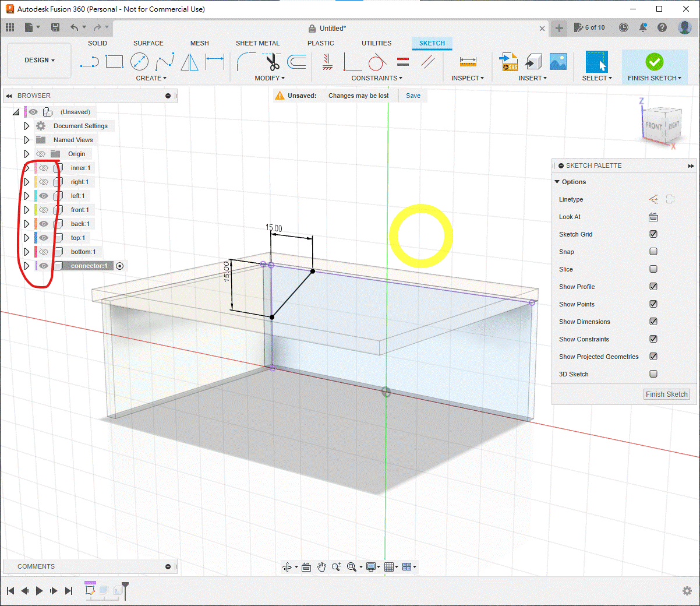Expand the Document Settings tree node
This screenshot has height=606, width=700.
pyautogui.click(x=26, y=126)
